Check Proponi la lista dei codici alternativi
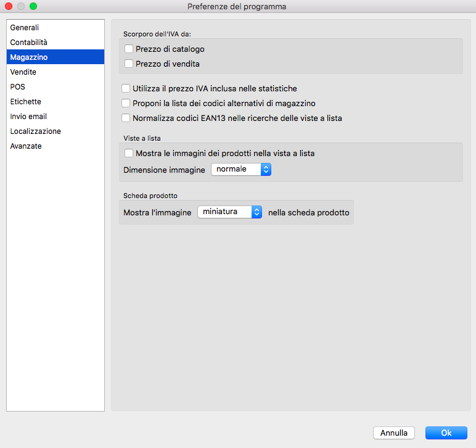The height and width of the screenshot is (448, 476). pyautogui.click(x=126, y=104)
